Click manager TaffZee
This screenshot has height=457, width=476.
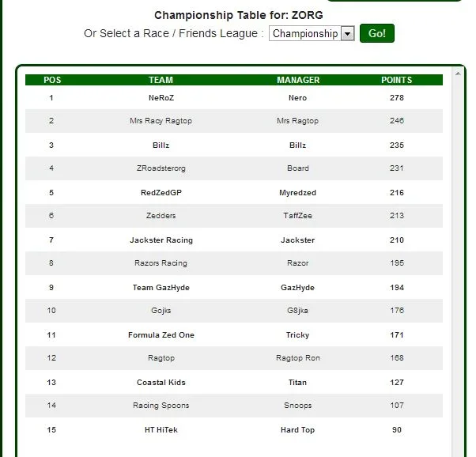pyautogui.click(x=298, y=216)
